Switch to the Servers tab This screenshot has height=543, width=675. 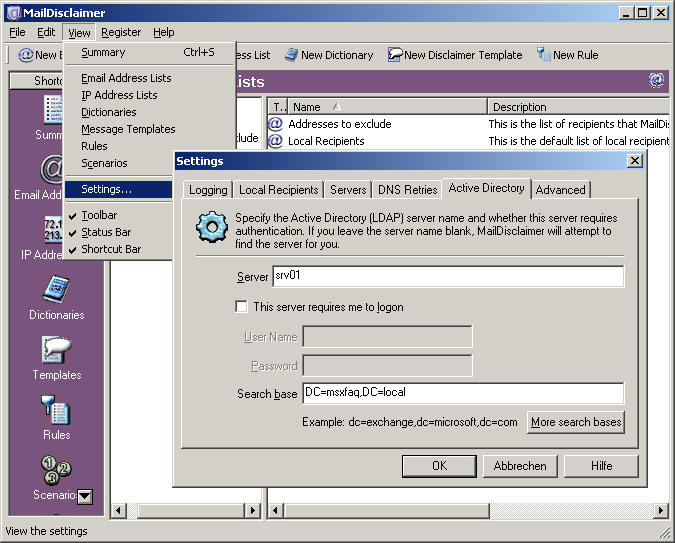(348, 190)
